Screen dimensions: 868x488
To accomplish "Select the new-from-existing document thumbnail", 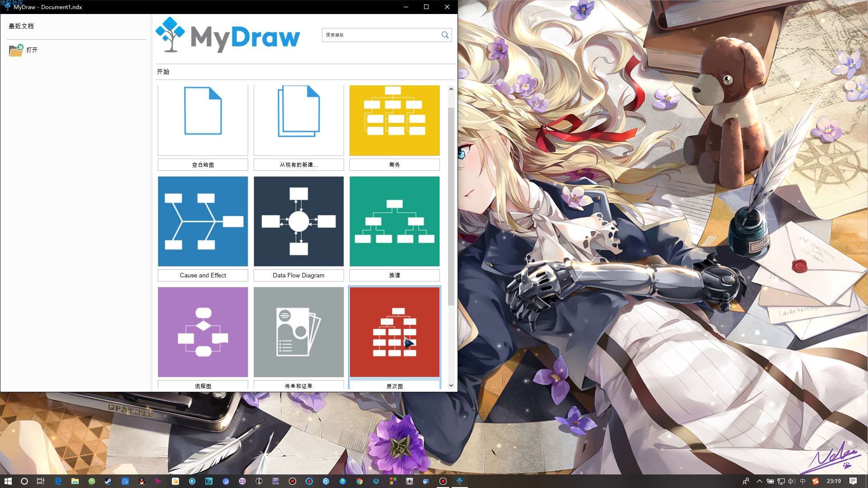I will [x=299, y=120].
